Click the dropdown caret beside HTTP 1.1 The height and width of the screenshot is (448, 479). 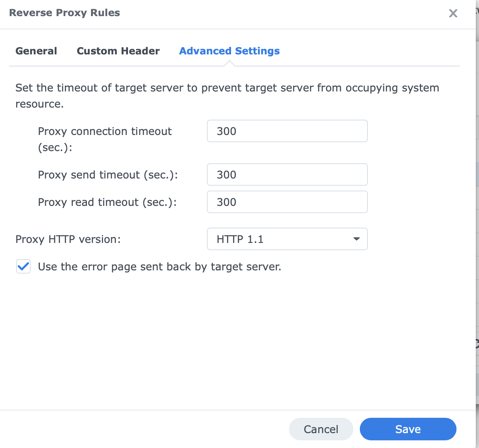[356, 239]
